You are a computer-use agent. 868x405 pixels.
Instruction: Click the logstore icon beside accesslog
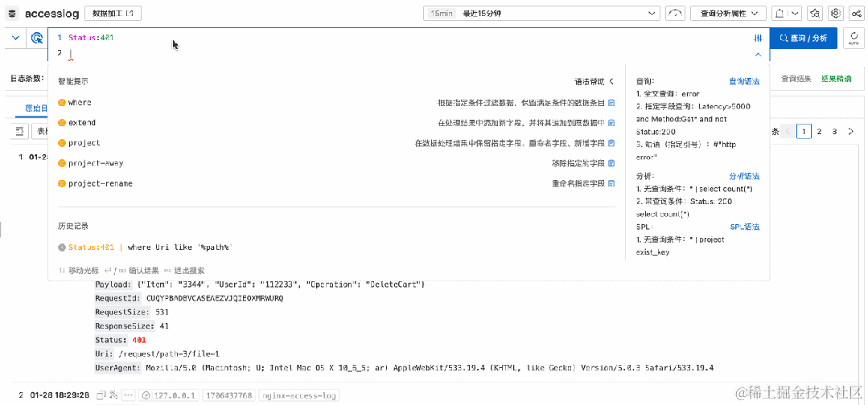13,14
